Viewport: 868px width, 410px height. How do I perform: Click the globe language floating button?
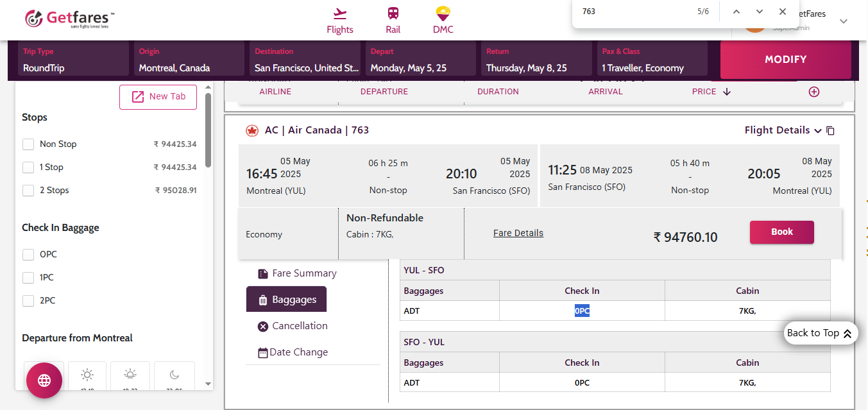click(44, 380)
